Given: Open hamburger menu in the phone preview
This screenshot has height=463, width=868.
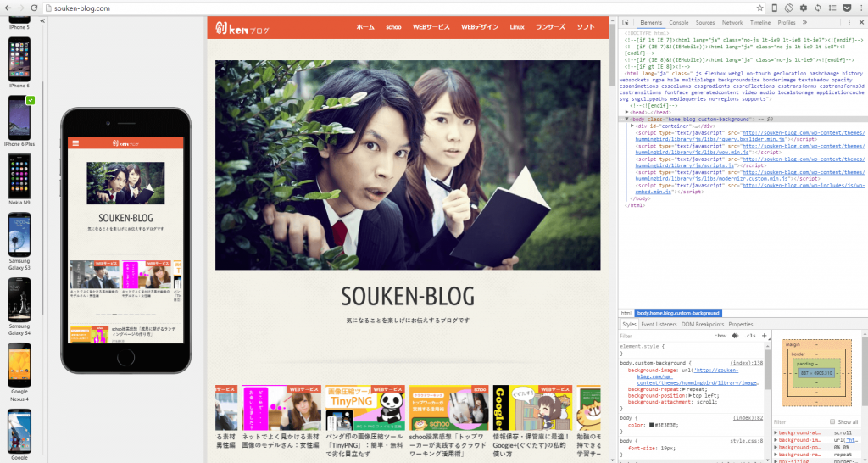Looking at the screenshot, I should pyautogui.click(x=75, y=143).
